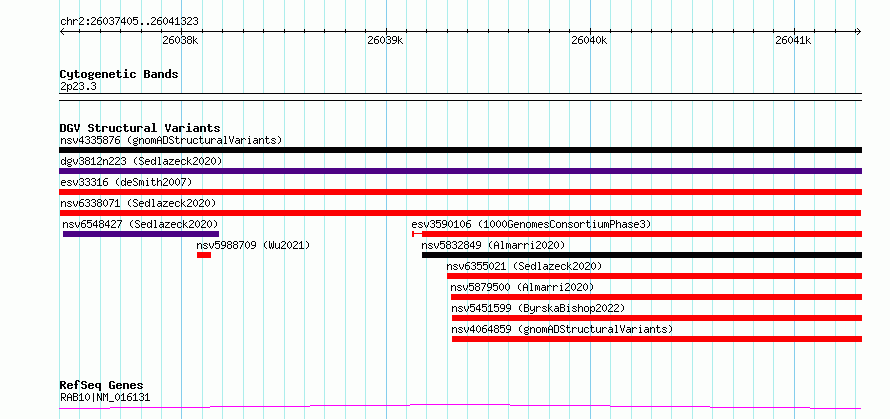Click the black nsv5832849 variant bar
Viewport: 890px width, 419px height.
(x=642, y=255)
